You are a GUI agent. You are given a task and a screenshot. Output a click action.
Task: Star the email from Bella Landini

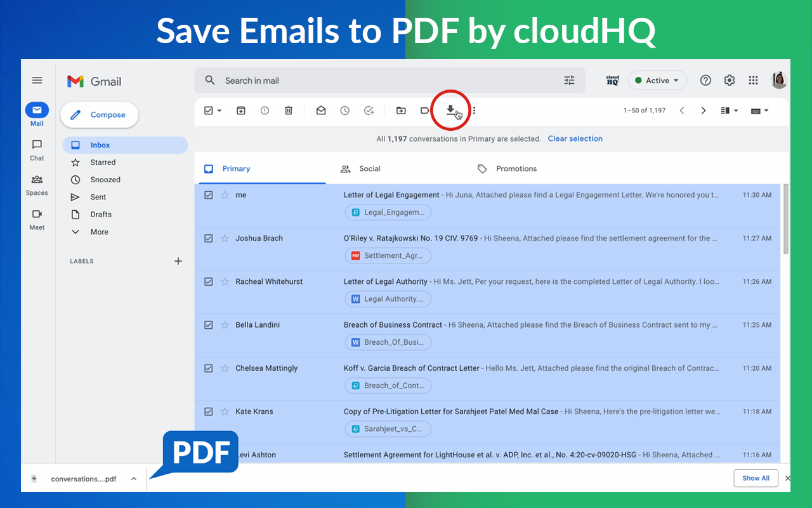(x=225, y=324)
